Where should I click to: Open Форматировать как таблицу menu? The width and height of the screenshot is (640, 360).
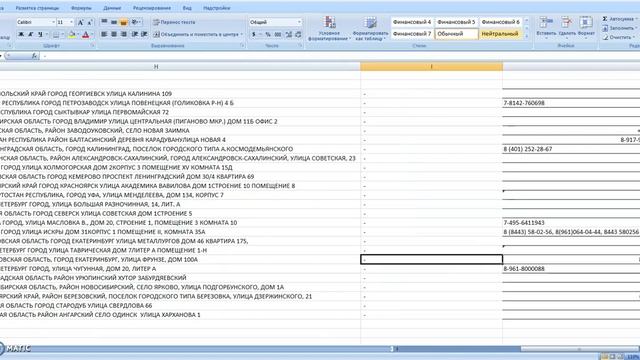click(370, 28)
